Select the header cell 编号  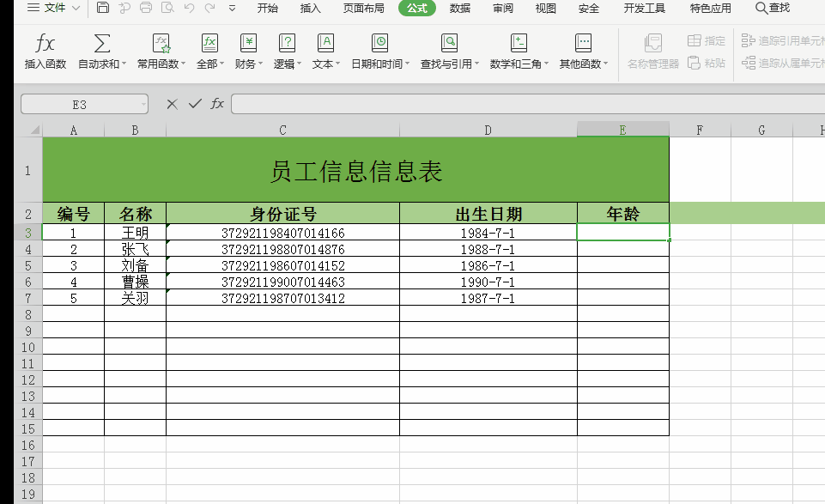73,214
